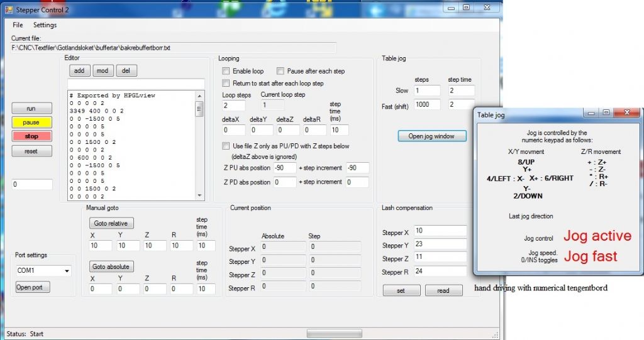Click the Stepper Control 2 app icon
This screenshot has height=340, width=644.
click(x=9, y=9)
